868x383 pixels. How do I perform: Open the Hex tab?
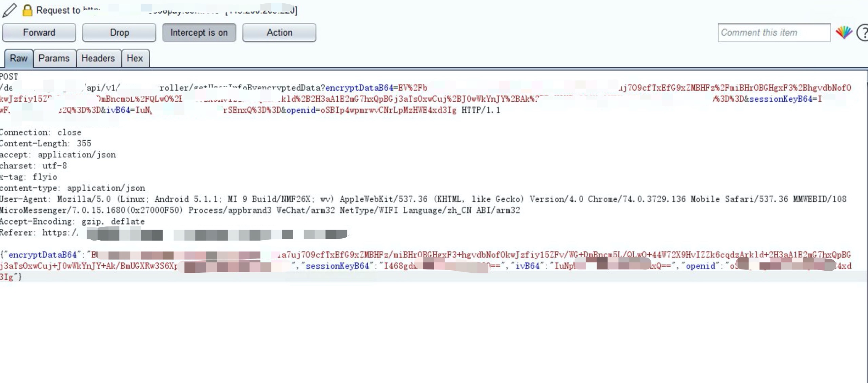[135, 58]
